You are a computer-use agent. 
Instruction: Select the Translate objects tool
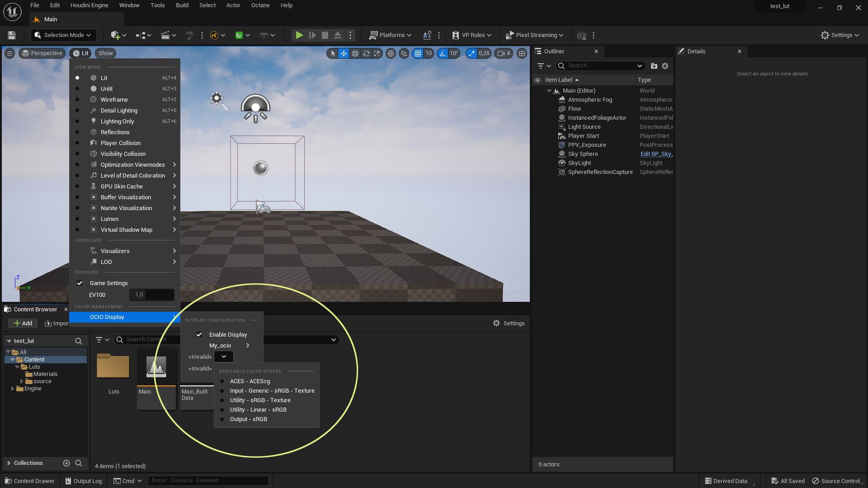[x=344, y=53]
